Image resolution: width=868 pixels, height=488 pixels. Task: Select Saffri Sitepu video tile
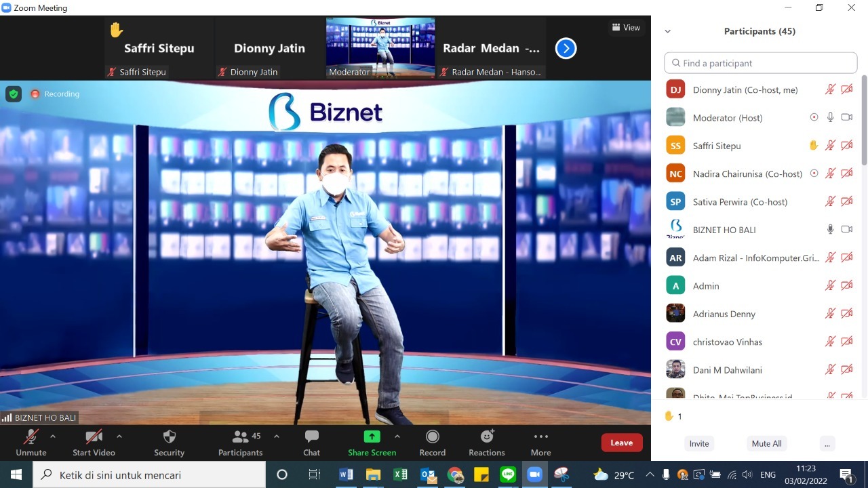159,48
